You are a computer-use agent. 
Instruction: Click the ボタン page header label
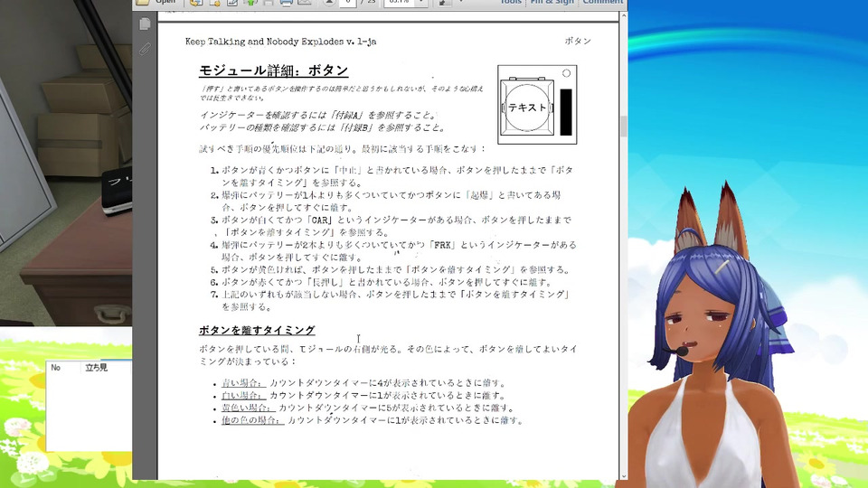click(x=578, y=41)
